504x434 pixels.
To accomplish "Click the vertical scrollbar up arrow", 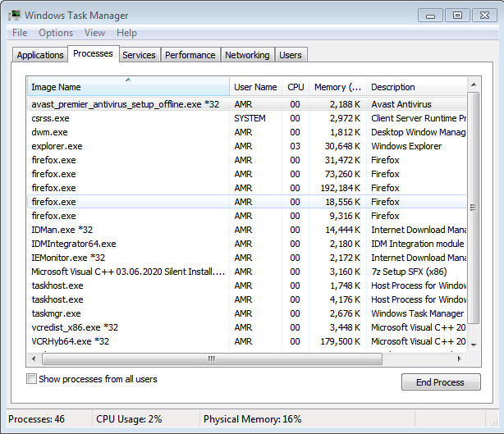I will [x=474, y=85].
